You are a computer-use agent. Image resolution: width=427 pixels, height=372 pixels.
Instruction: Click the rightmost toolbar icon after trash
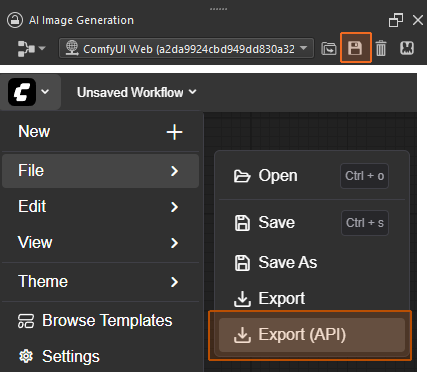407,48
